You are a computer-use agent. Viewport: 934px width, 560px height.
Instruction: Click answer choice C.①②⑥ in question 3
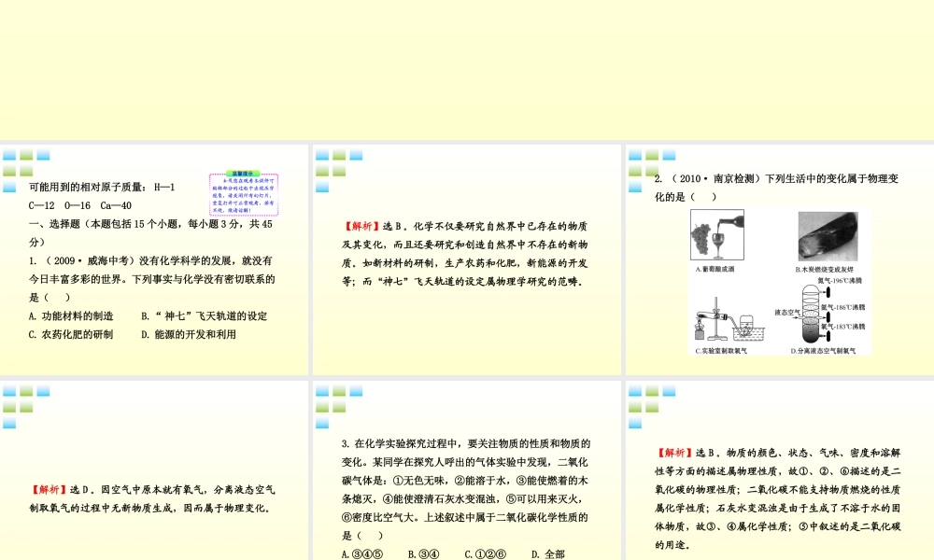point(486,554)
